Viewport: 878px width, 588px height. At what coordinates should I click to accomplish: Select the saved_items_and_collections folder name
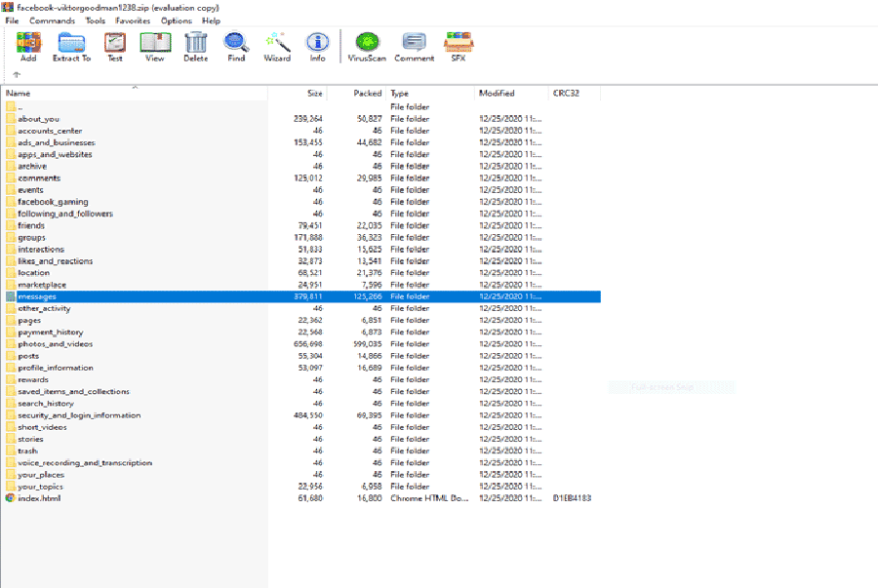click(73, 392)
